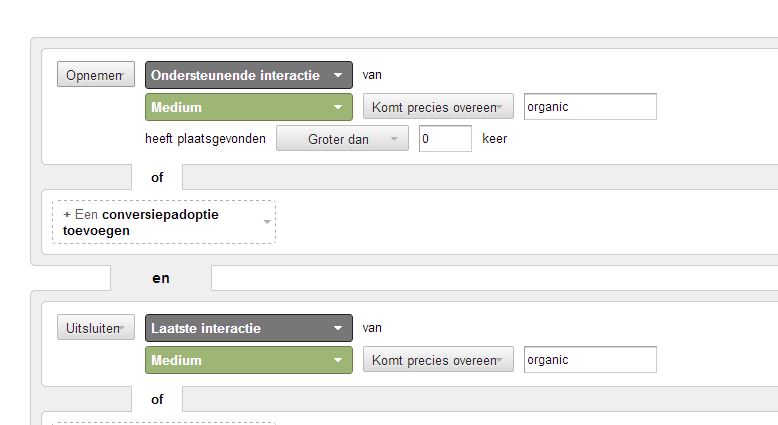The height and width of the screenshot is (425, 778).
Task: Open the Groter dan comparison dropdown
Action: [x=342, y=138]
